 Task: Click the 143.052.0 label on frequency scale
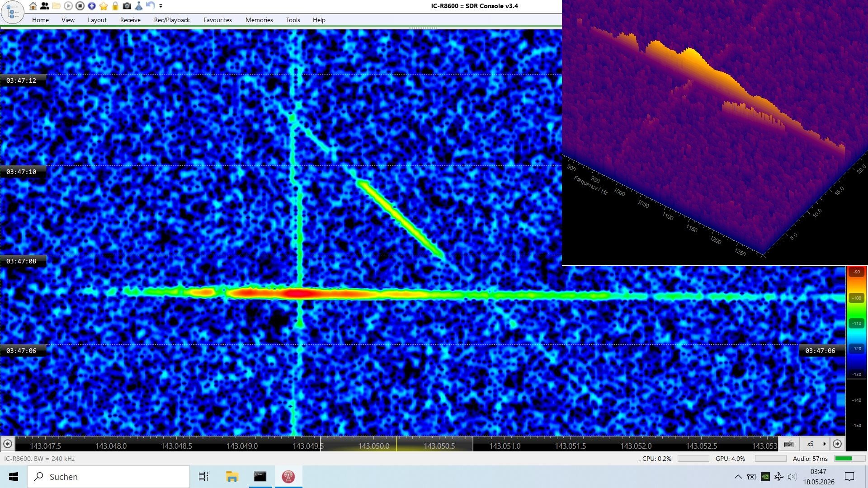coord(636,446)
